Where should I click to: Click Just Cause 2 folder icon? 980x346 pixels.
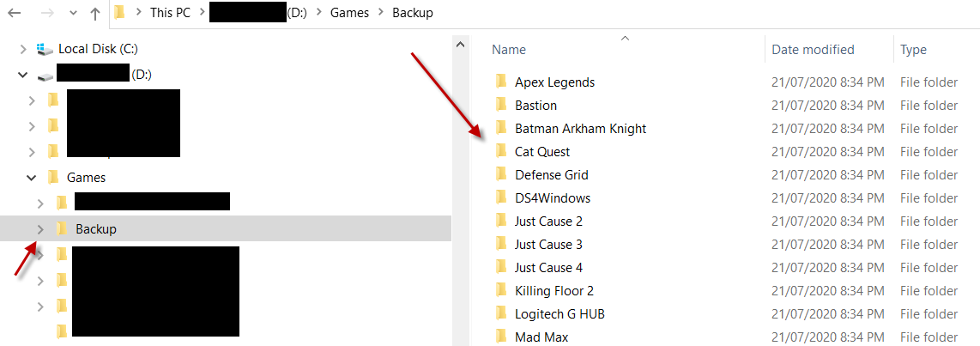[501, 221]
